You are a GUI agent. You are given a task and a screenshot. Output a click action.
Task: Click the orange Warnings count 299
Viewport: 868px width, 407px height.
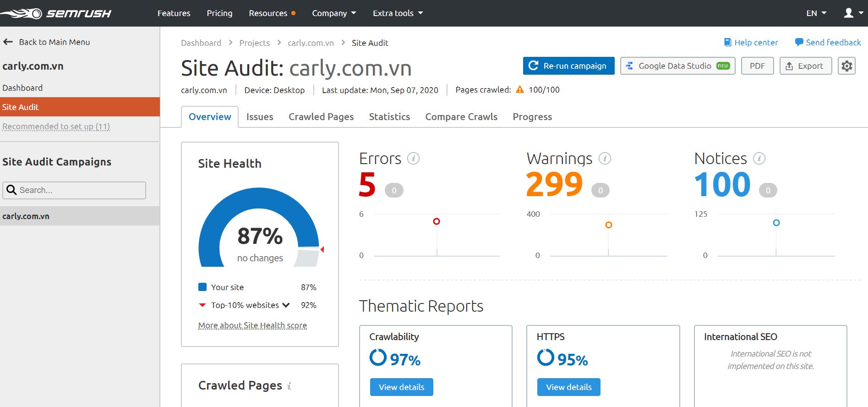(x=554, y=184)
